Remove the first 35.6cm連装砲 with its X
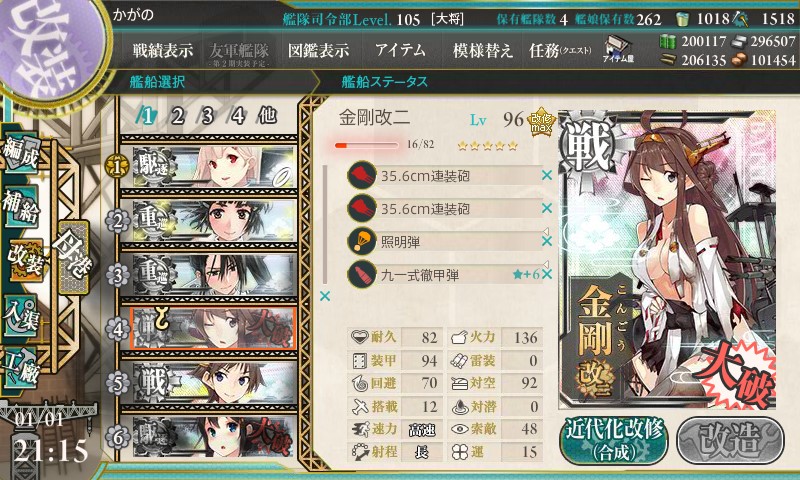Image resolution: width=800 pixels, height=480 pixels. [x=547, y=175]
